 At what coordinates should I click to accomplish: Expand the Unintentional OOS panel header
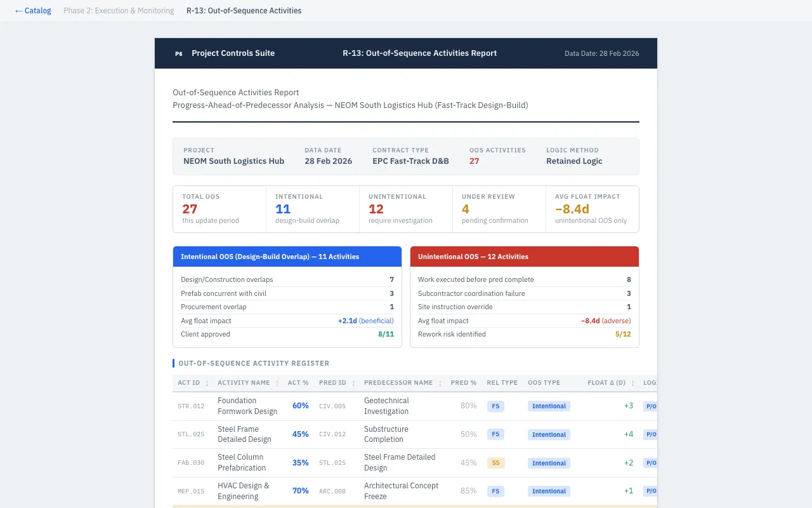point(524,257)
